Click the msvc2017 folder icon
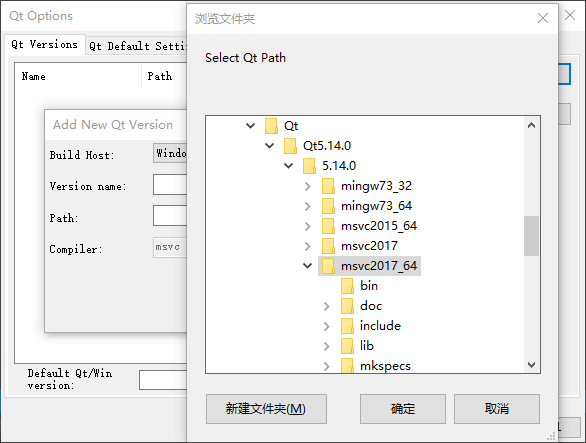Image resolution: width=586 pixels, height=443 pixels. click(x=329, y=246)
